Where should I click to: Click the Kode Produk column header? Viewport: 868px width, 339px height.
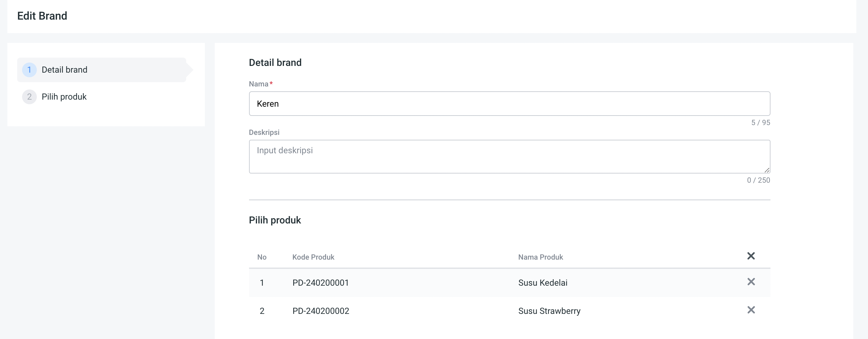[x=313, y=257]
